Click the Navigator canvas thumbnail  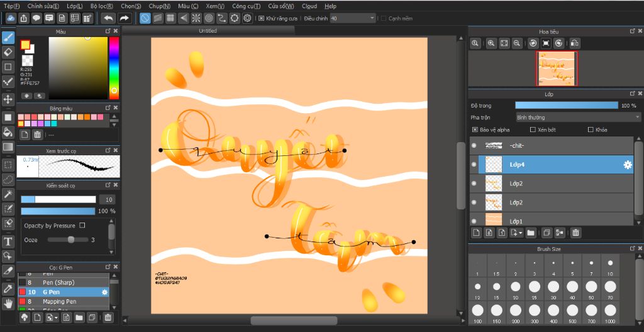[557, 69]
